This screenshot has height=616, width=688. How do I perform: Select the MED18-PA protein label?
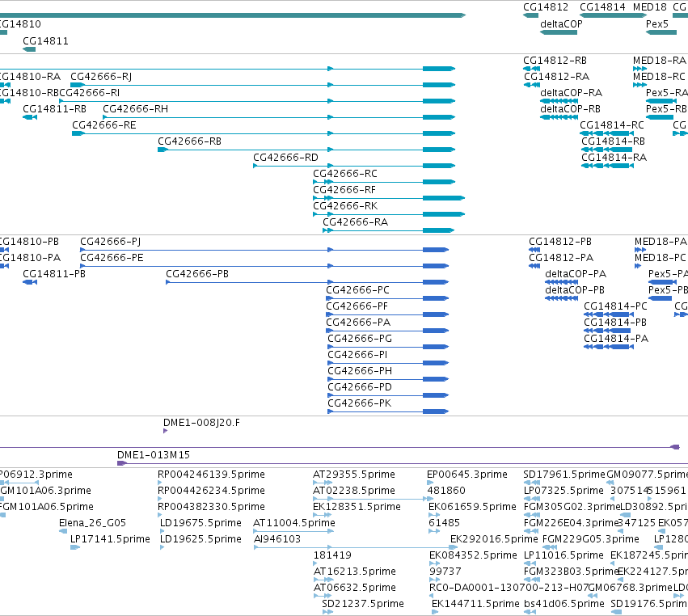[661, 242]
